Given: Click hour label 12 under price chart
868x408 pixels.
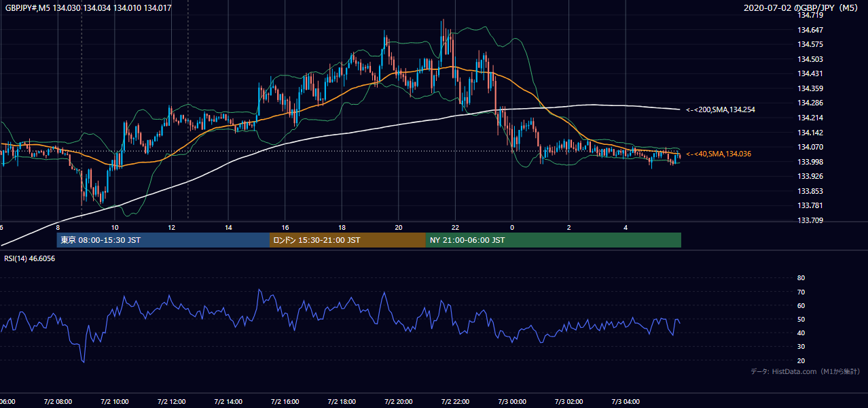Looking at the screenshot, I should [172, 228].
